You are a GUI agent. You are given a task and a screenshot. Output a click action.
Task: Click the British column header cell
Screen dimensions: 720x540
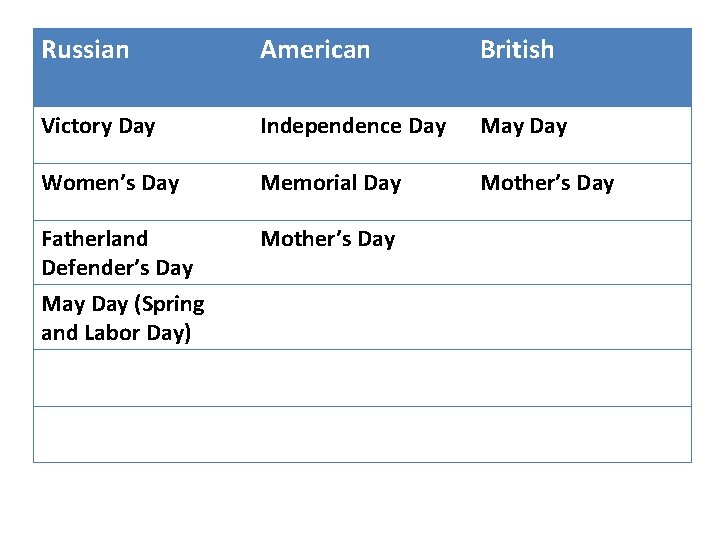coord(517,50)
